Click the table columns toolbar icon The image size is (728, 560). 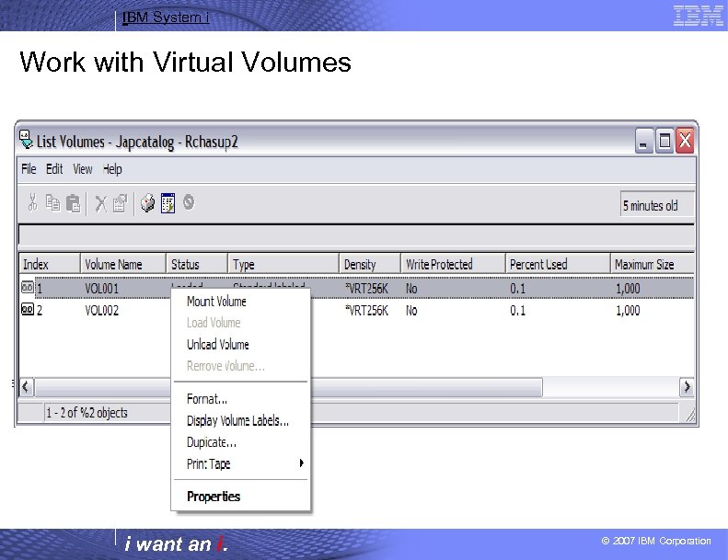click(x=168, y=203)
